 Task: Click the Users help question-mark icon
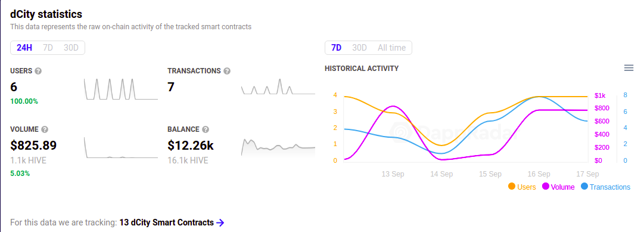(x=38, y=71)
